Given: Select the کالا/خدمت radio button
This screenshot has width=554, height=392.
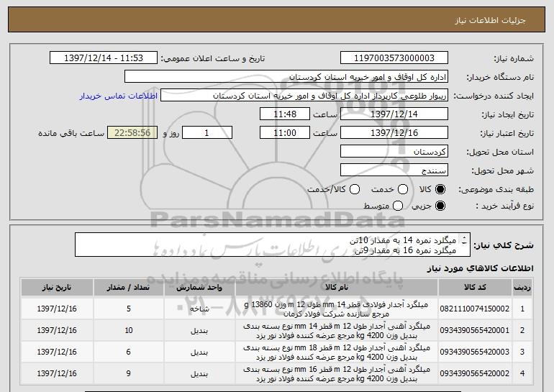Looking at the screenshot, I should coord(355,189).
